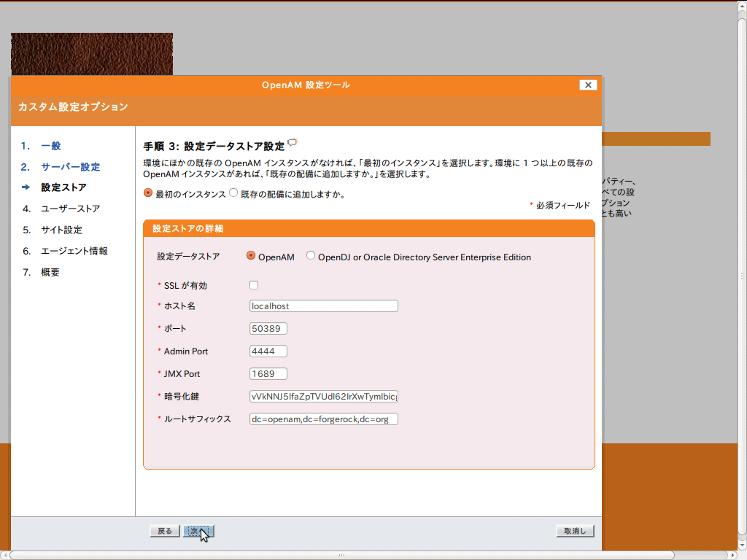Screen dimensions: 747x560
Task: Enable the SSL が有効 checkbox
Action: click(254, 285)
